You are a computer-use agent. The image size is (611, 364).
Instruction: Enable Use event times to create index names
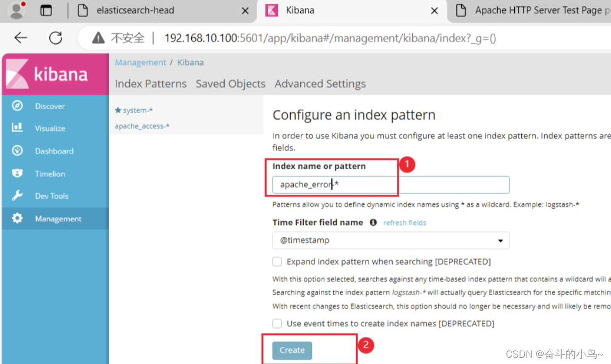coord(277,323)
